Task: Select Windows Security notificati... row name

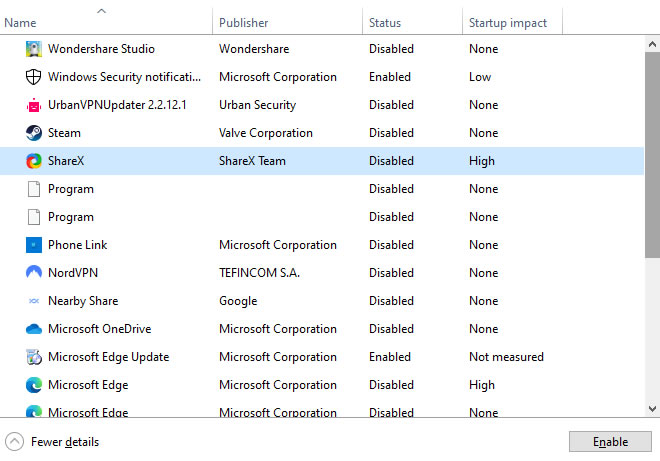Action: click(x=125, y=77)
